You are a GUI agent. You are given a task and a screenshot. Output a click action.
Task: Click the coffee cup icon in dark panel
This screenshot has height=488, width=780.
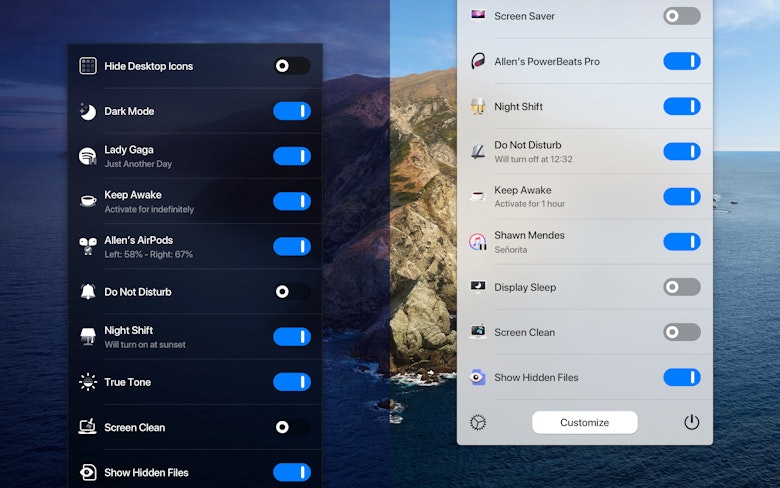click(x=88, y=201)
